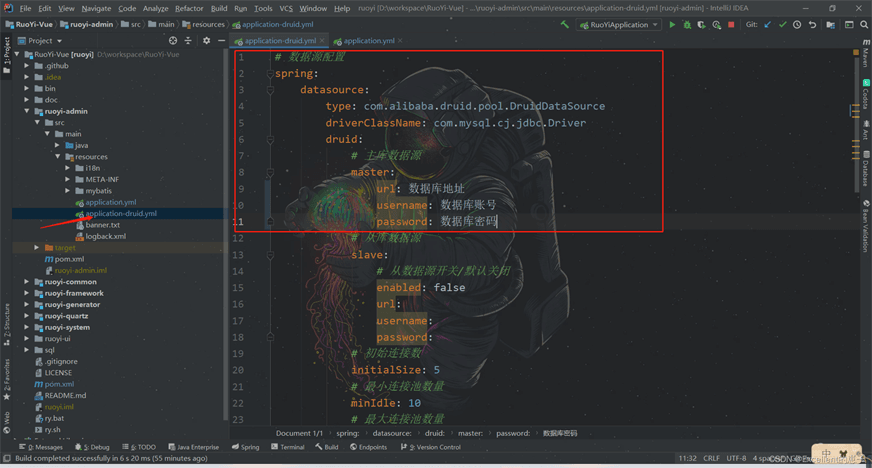Expand the ruoyi-framework module
The width and height of the screenshot is (872, 468).
[x=27, y=293]
